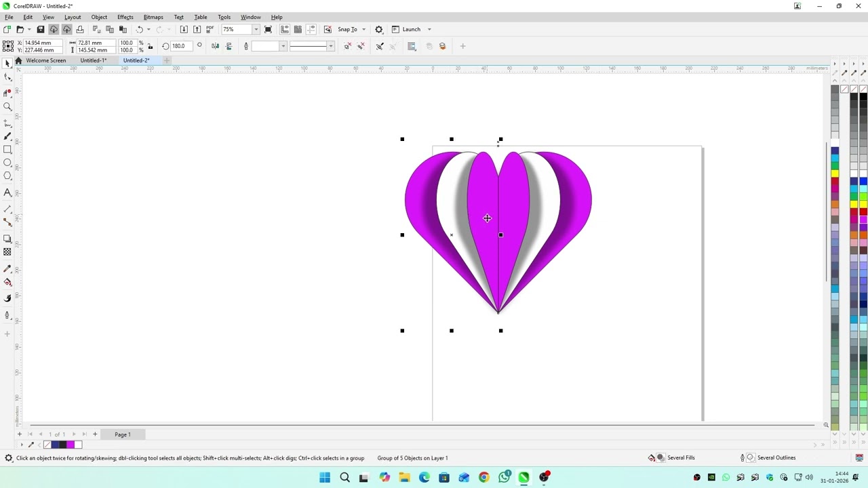Select the Shape edit tool
Viewport: 868px width, 488px height.
[x=7, y=77]
